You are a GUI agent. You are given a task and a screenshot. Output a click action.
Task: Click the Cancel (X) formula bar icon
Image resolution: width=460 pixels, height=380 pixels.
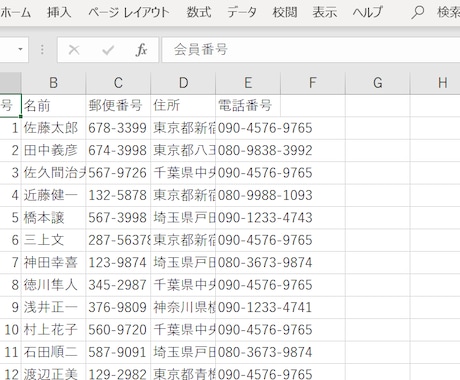[x=74, y=50]
